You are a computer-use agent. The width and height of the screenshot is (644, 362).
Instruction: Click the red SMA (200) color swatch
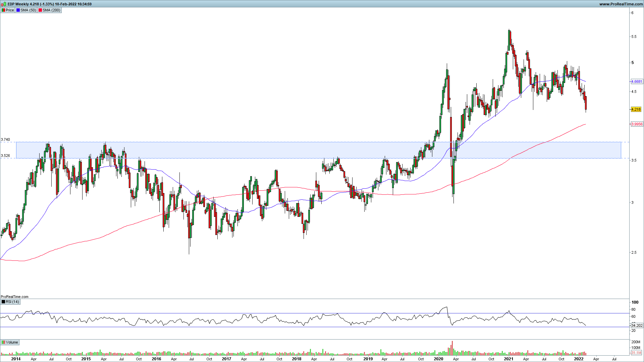point(40,10)
